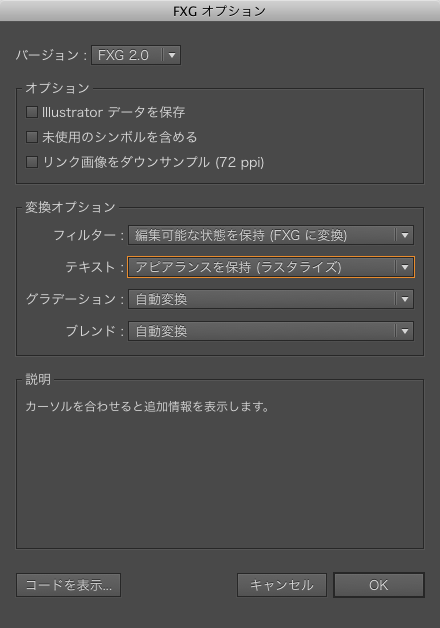Screen dimensions: 440x628
Task: Click the ブレンド dropdown arrow icon
Action: [x=405, y=331]
